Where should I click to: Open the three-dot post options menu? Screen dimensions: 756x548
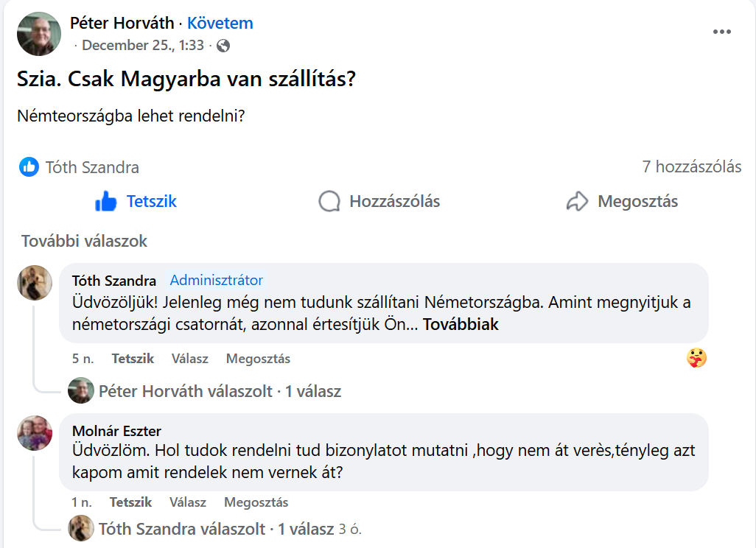(722, 32)
